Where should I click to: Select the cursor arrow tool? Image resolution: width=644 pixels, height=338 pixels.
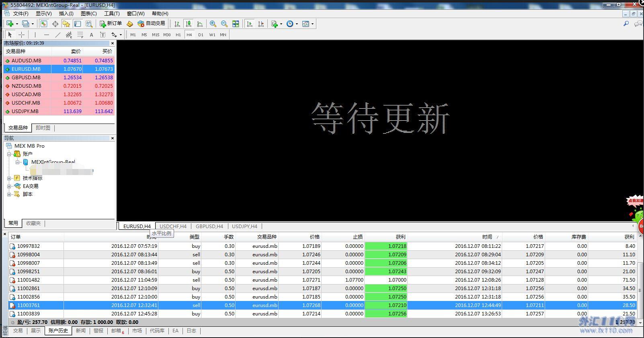click(10, 35)
